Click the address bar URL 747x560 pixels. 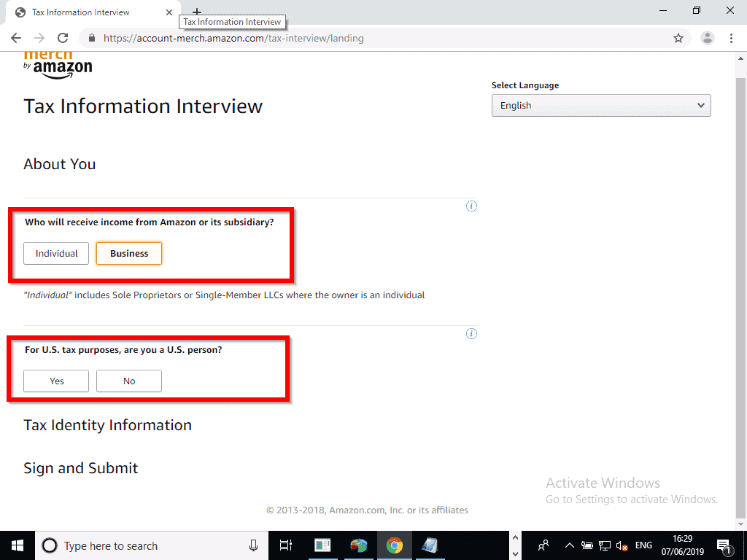(x=233, y=38)
